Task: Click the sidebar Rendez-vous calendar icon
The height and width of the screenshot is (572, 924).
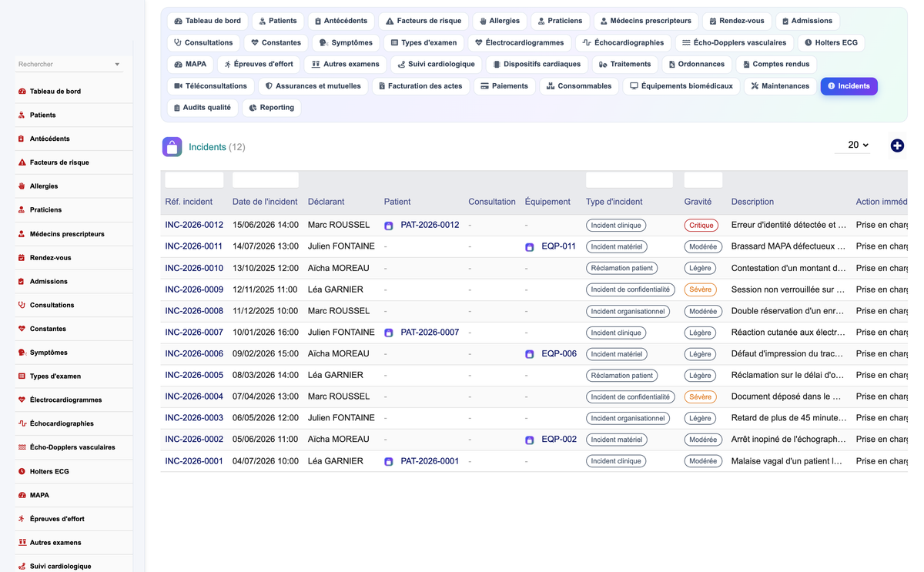Action: [22, 258]
